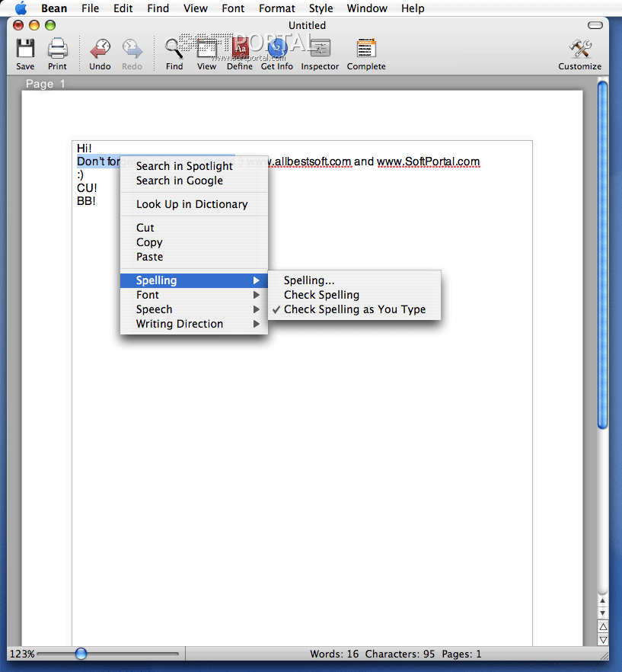Click the toolbar hide pill button
This screenshot has height=672, width=622.
point(595,25)
